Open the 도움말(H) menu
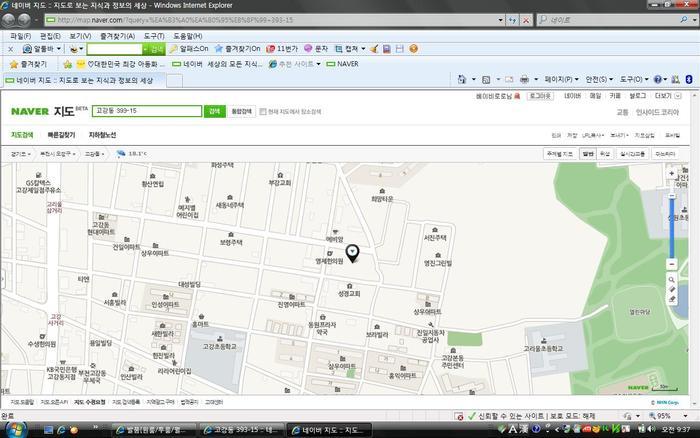The width and height of the screenshot is (700, 438). click(188, 36)
